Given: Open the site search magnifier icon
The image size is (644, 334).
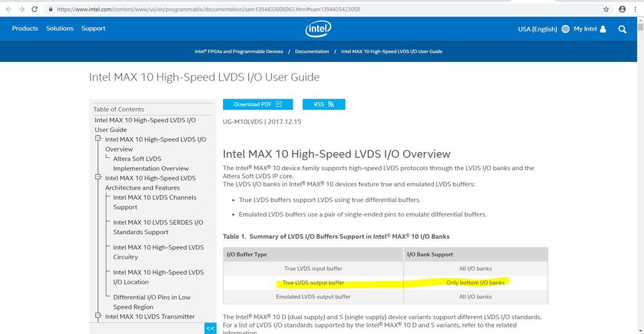Looking at the screenshot, I should [x=622, y=29].
